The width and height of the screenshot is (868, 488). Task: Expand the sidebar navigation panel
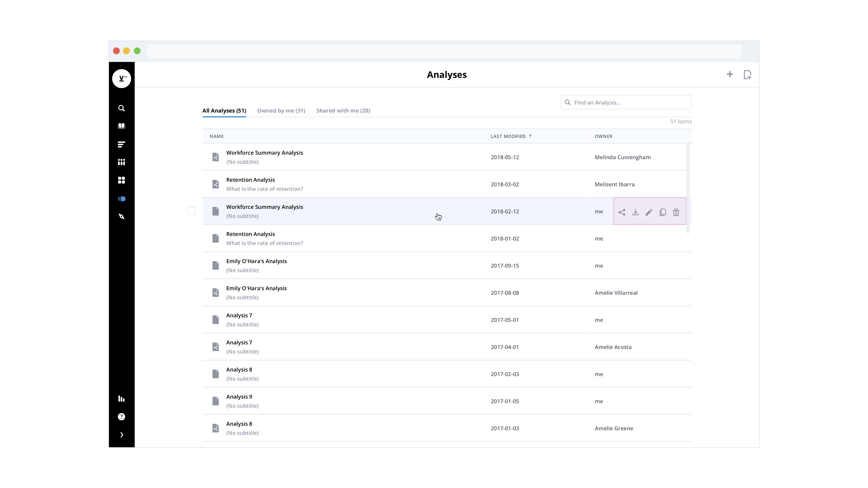click(122, 434)
